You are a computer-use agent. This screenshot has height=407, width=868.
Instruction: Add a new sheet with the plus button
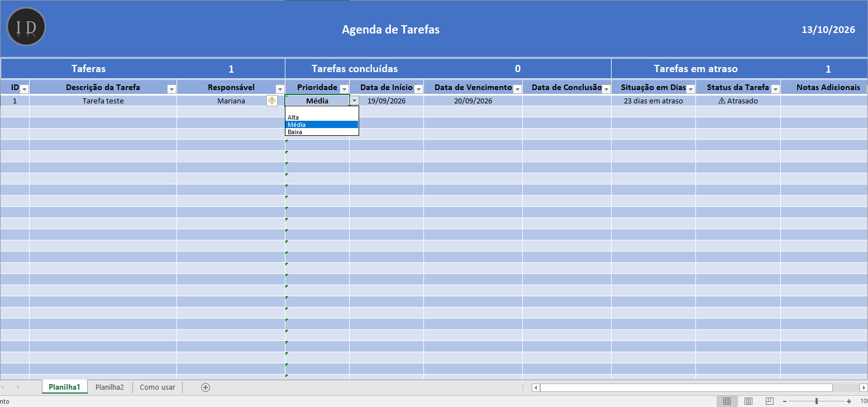point(206,387)
